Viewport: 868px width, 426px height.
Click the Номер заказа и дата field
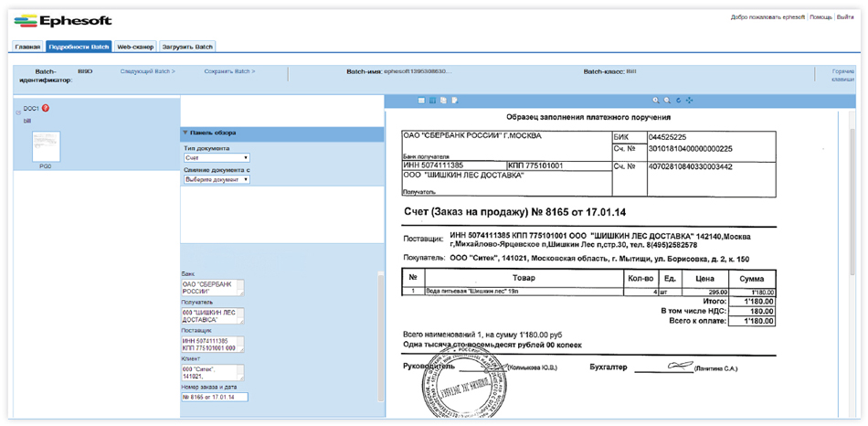[x=215, y=397]
